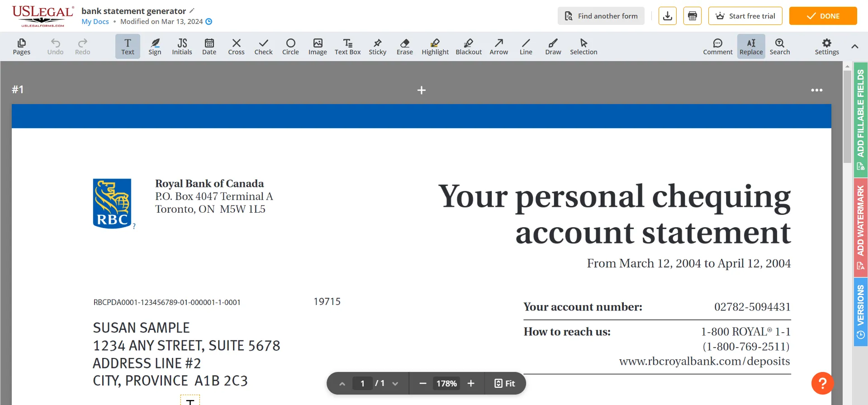Click the name "SUSAN SAMPLE"
Screen dimensions: 868x405
click(x=141, y=328)
